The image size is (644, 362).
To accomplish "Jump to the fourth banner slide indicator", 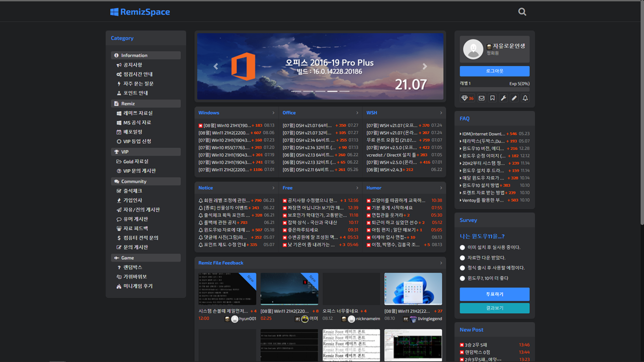I will [x=333, y=92].
